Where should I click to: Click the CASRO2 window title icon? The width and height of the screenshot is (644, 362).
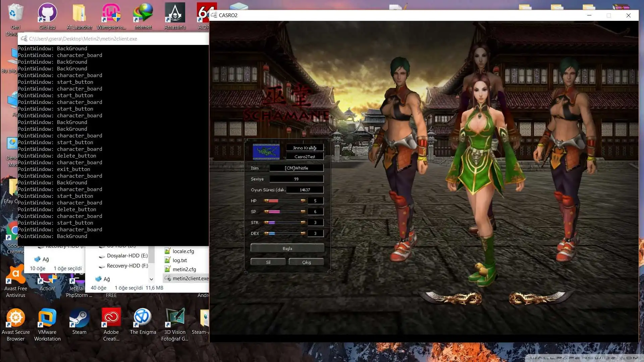(x=214, y=15)
